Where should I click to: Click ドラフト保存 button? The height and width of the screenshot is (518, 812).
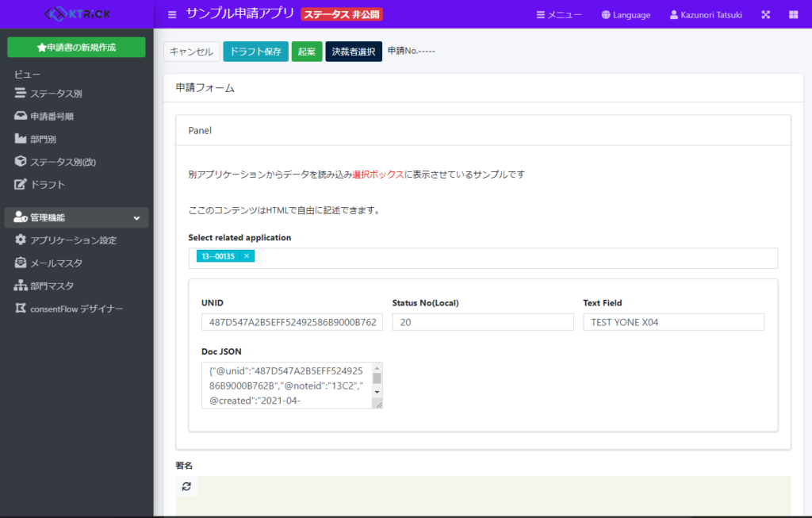click(255, 52)
